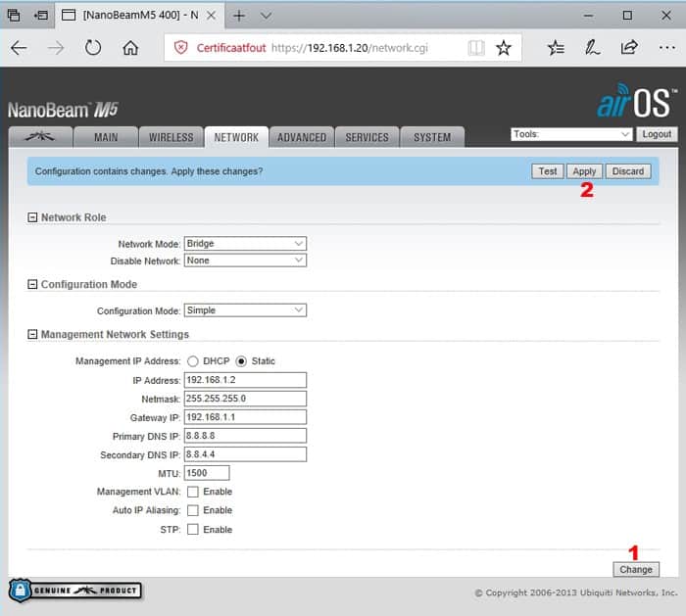
Task: Collapse the Network Role section
Action: pos(32,217)
